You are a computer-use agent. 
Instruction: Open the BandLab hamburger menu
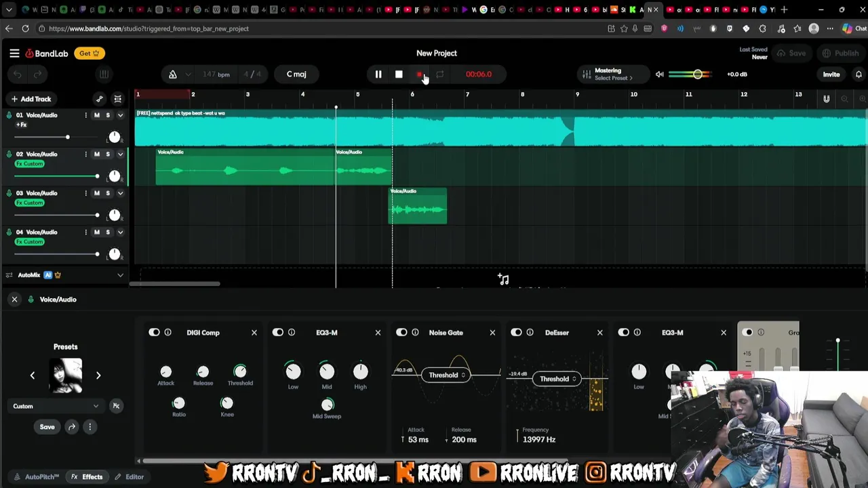pos(14,53)
